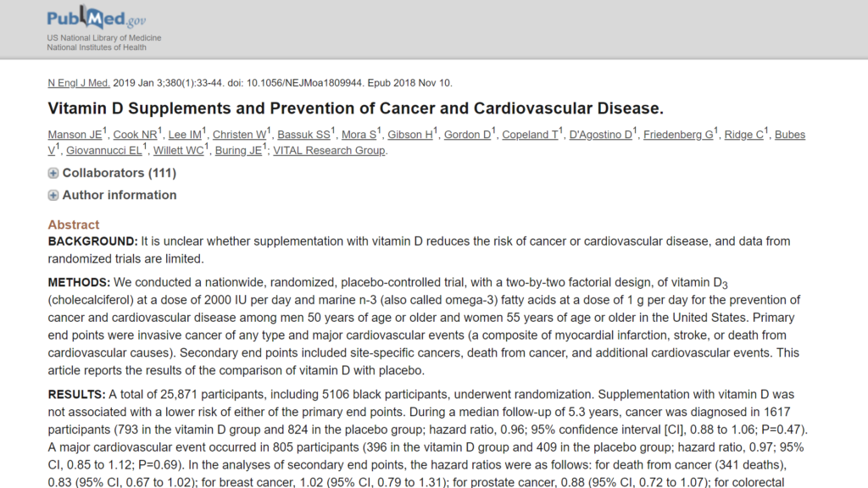Click author D'Agostino D
Image resolution: width=868 pixels, height=488 pixels.
pyautogui.click(x=600, y=136)
